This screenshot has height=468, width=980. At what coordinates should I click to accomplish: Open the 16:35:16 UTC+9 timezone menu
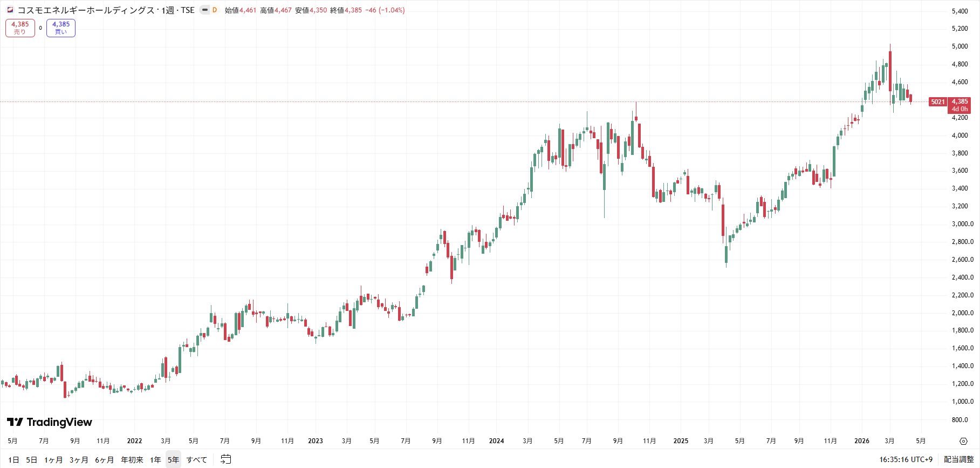906,459
